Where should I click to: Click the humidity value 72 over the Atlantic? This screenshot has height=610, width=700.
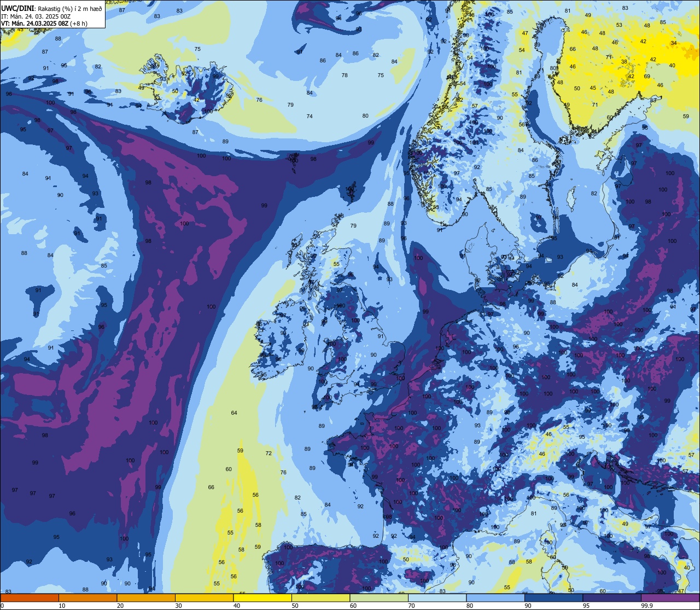click(269, 453)
